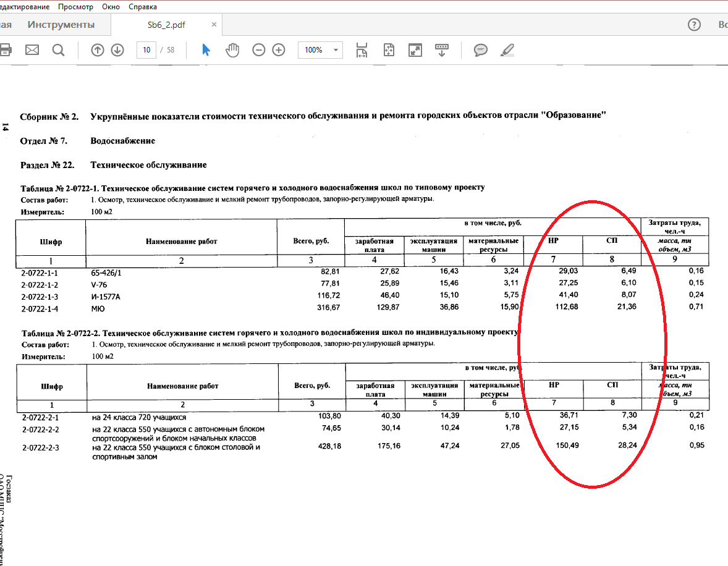Viewport: 728px width, 566px height.
Task: Activate the hand pan tool
Action: (232, 49)
